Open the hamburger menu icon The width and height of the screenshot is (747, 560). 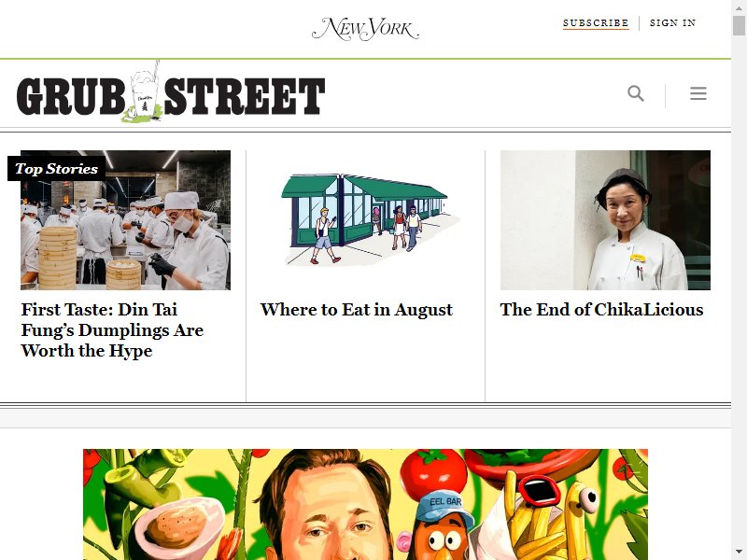tap(698, 93)
